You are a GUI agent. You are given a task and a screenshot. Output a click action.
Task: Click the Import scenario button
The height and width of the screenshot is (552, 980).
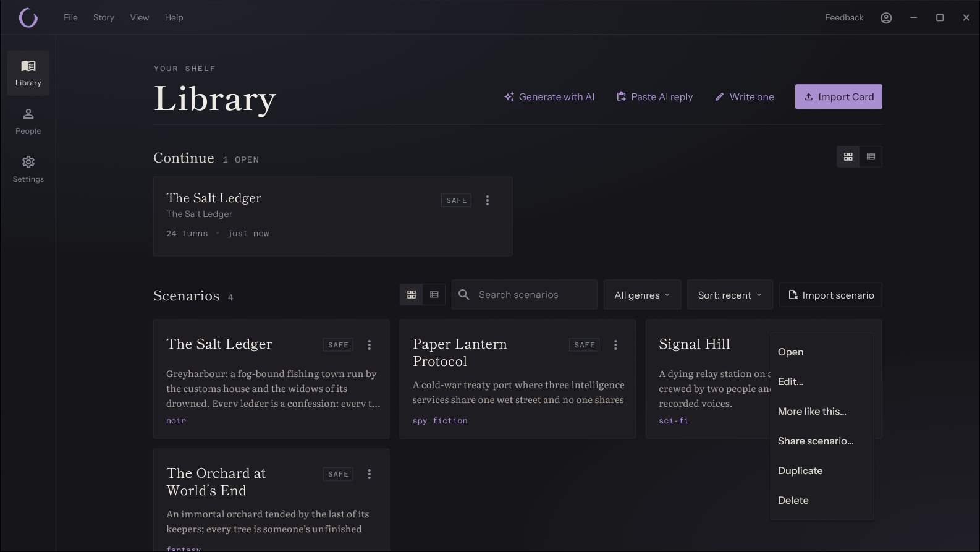(x=830, y=295)
